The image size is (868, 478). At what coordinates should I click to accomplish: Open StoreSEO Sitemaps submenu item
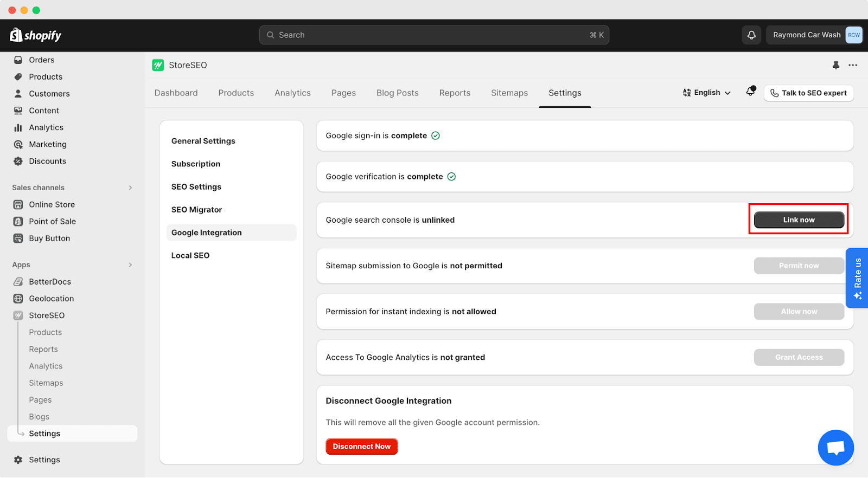click(46, 383)
